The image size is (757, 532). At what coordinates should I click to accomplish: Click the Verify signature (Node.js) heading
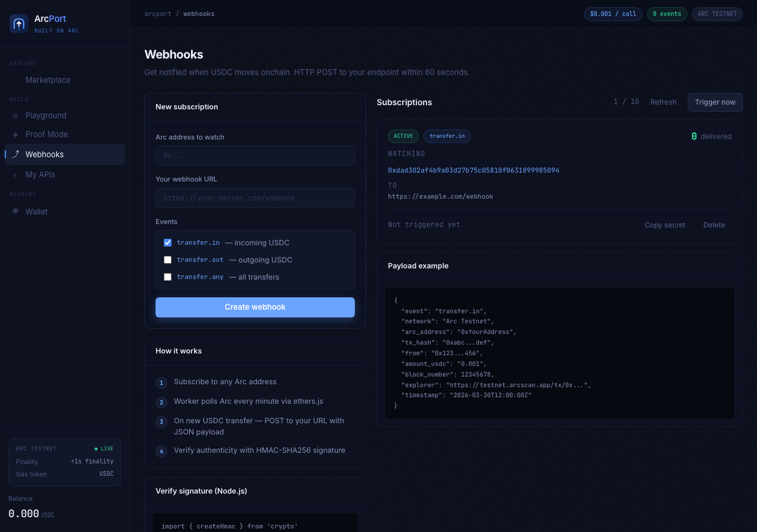click(201, 491)
